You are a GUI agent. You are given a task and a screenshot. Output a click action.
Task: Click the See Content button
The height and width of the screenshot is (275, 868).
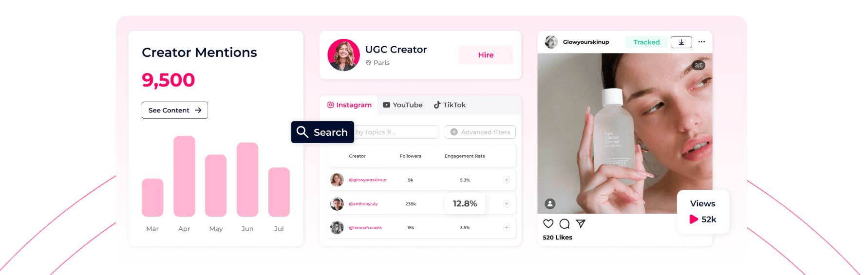(x=175, y=110)
